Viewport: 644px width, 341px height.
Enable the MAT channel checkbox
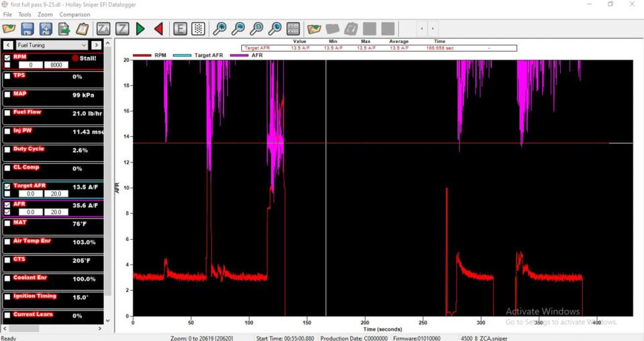pos(7,224)
